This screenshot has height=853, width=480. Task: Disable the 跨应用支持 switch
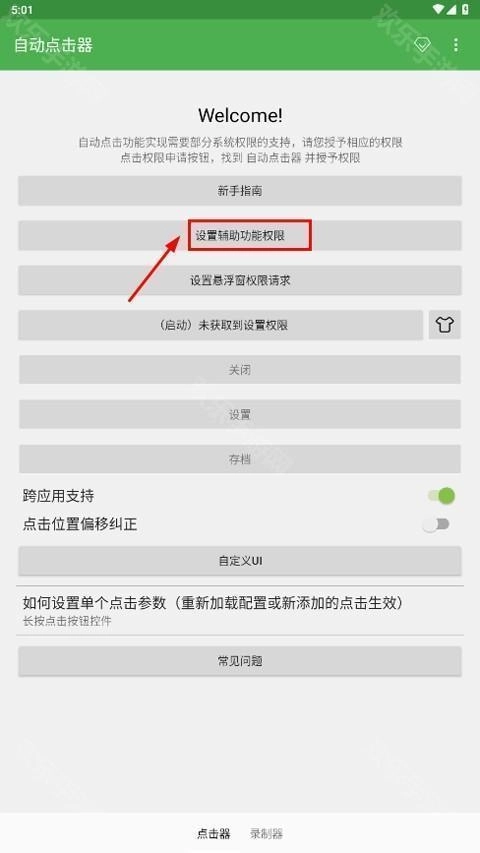[441, 496]
